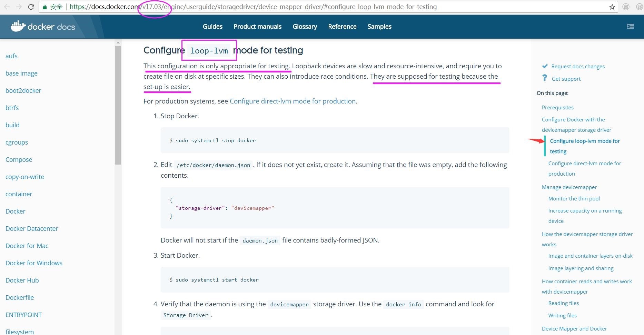Jump to Writing files section
Viewport: 644px width, 335px height.
tap(562, 315)
